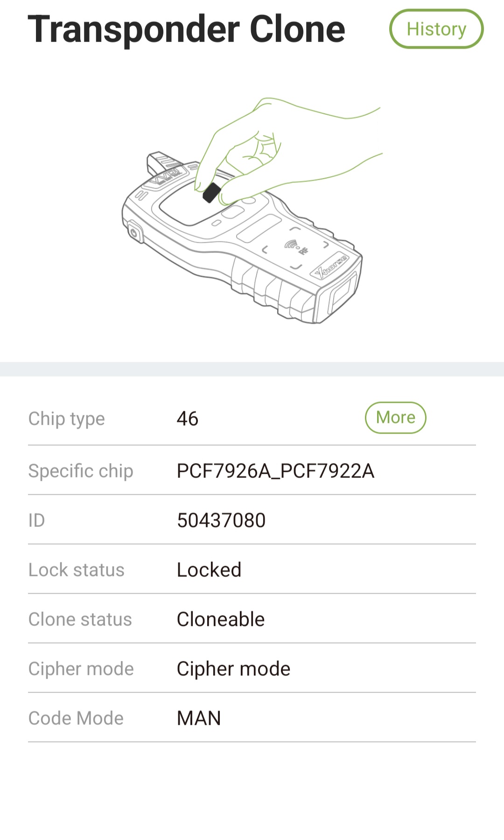504x840 pixels.
Task: Tap the Lock status label
Action: (77, 570)
